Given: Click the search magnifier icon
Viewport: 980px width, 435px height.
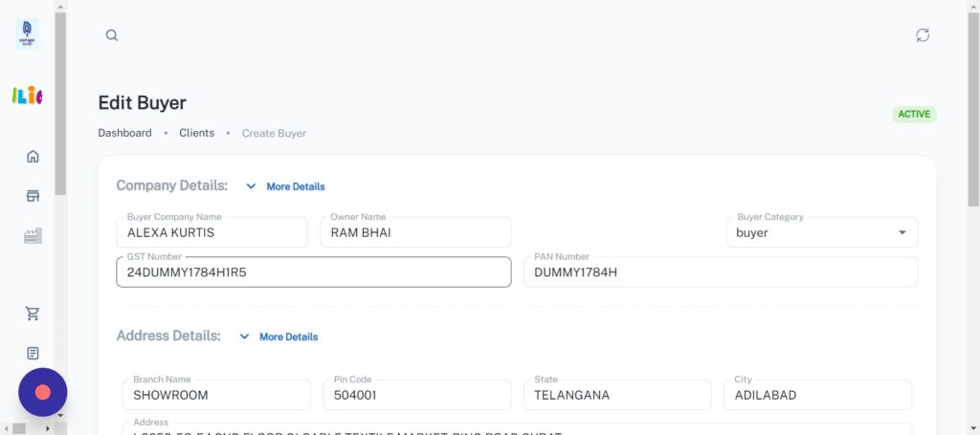Looking at the screenshot, I should pos(112,35).
